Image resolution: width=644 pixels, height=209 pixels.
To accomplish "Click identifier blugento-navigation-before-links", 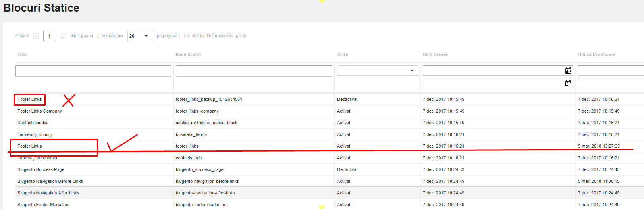I will [x=207, y=181].
